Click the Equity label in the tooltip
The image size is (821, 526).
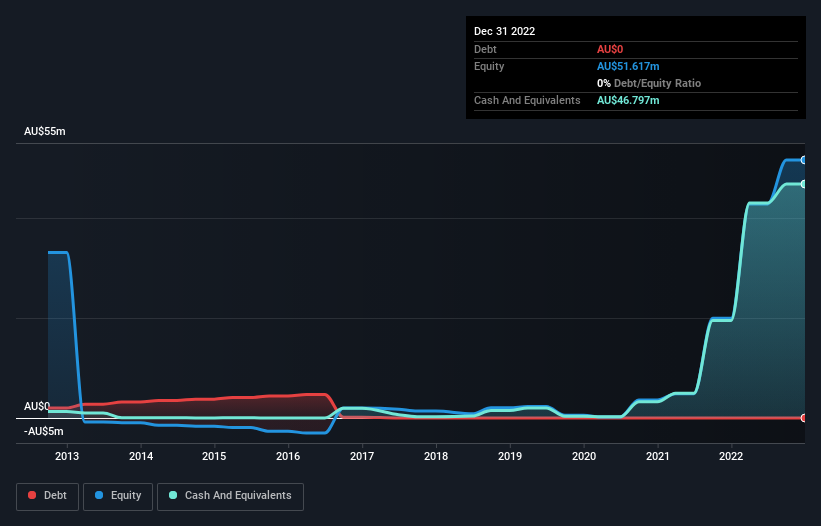tap(489, 66)
